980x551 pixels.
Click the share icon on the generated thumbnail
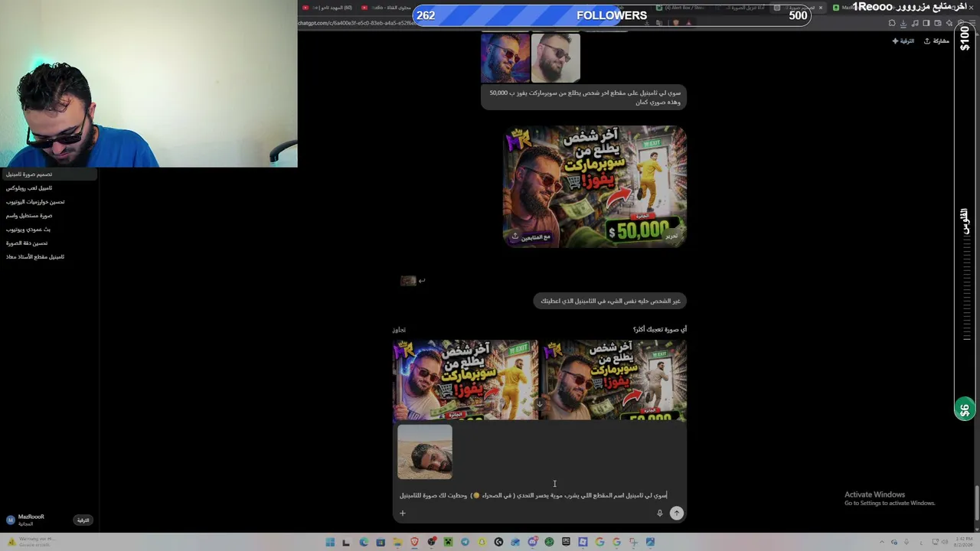coord(515,236)
